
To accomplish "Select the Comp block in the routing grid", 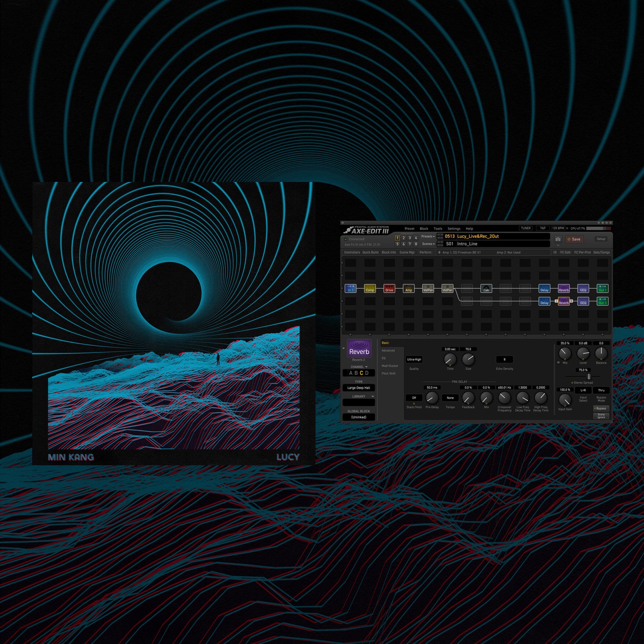I will click(x=370, y=289).
